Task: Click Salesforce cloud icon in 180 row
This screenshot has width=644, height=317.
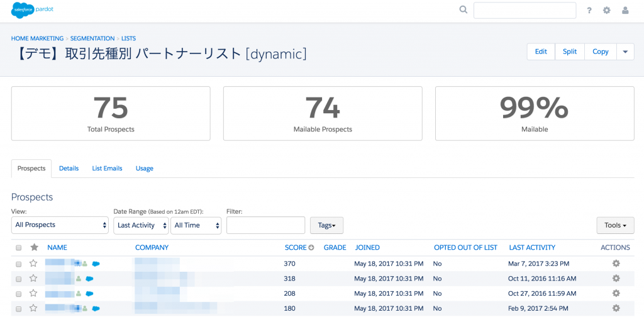Action: point(96,308)
